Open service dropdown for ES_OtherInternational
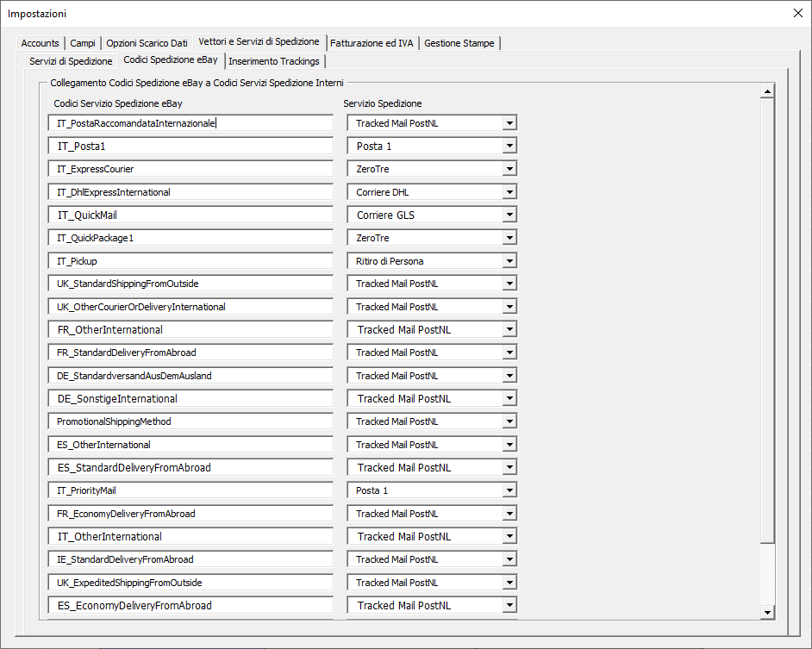 (x=509, y=445)
